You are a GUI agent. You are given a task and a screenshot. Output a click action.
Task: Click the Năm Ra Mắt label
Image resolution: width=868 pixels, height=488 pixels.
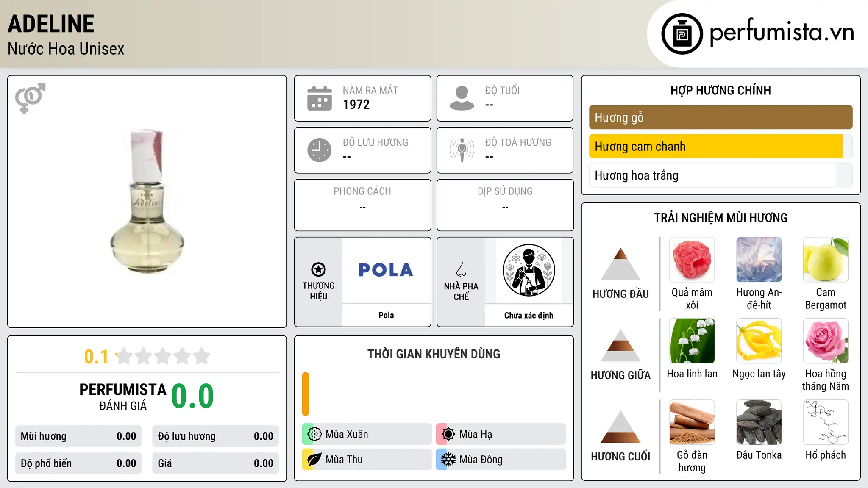(370, 90)
